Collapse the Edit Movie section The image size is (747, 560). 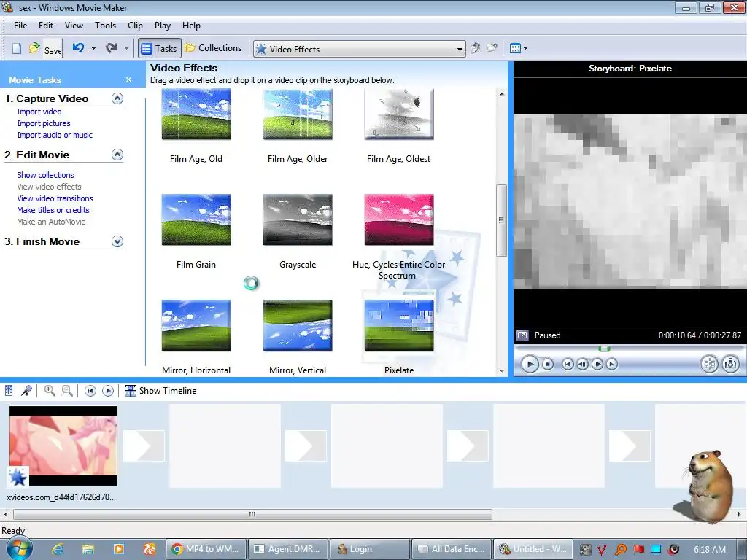pos(117,155)
